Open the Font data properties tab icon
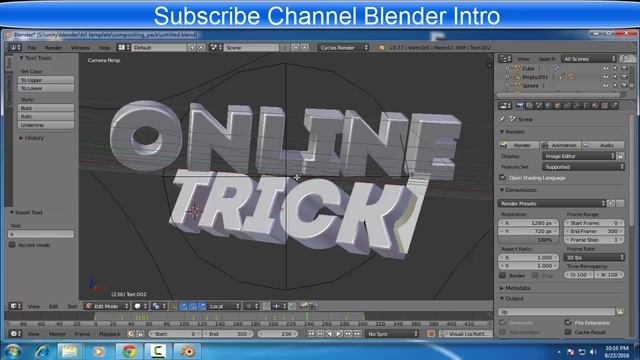 click(586, 106)
